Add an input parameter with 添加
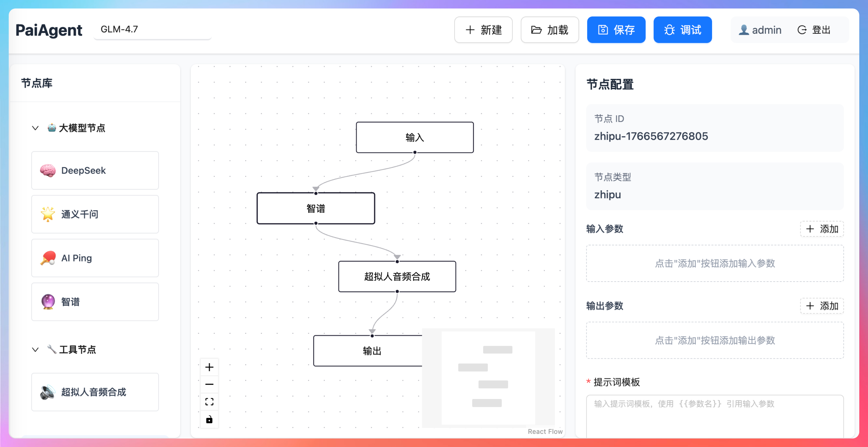The height and width of the screenshot is (447, 868). [x=821, y=229]
